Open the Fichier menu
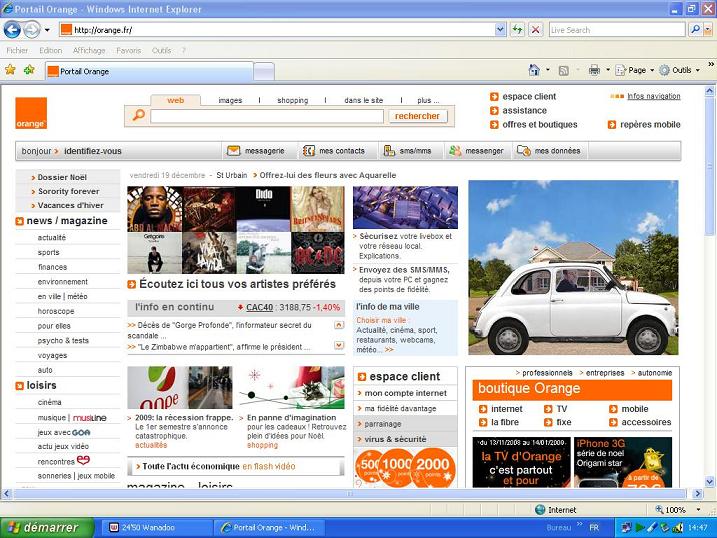The width and height of the screenshot is (717, 538). coord(17,50)
